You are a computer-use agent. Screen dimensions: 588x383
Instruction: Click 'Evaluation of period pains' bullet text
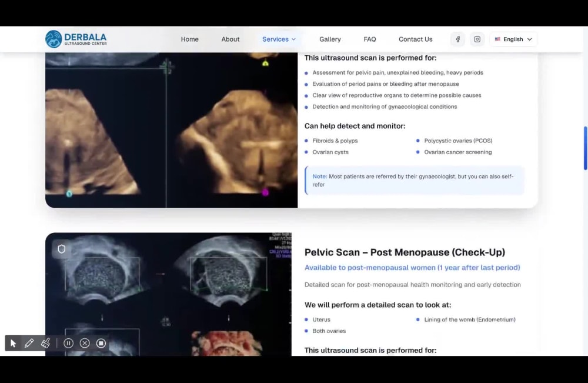click(x=386, y=84)
